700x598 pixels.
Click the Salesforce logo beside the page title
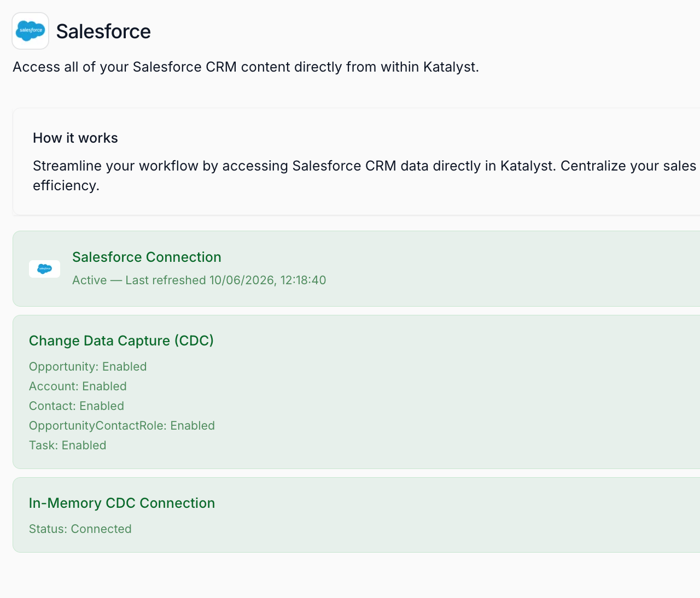[31, 31]
